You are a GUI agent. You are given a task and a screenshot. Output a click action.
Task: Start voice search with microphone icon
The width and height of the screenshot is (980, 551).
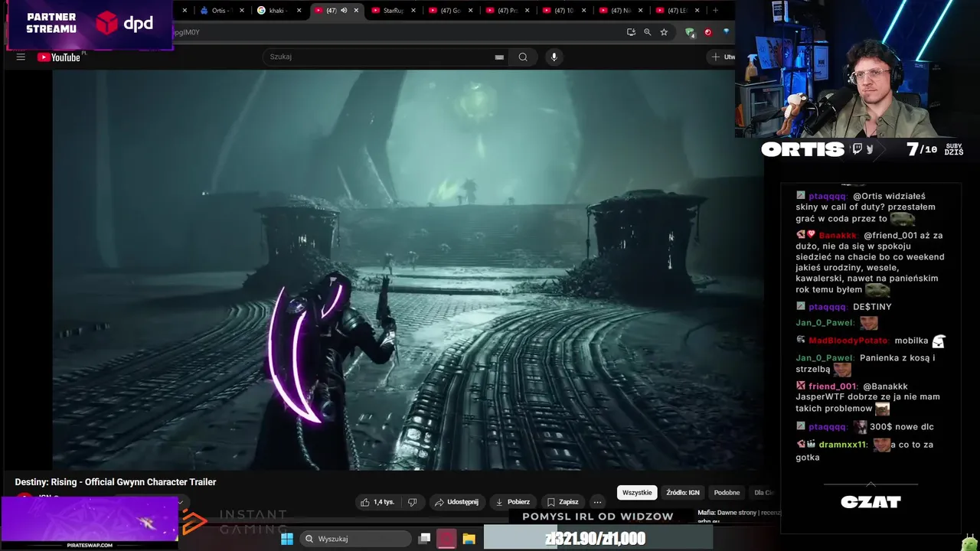pyautogui.click(x=554, y=57)
